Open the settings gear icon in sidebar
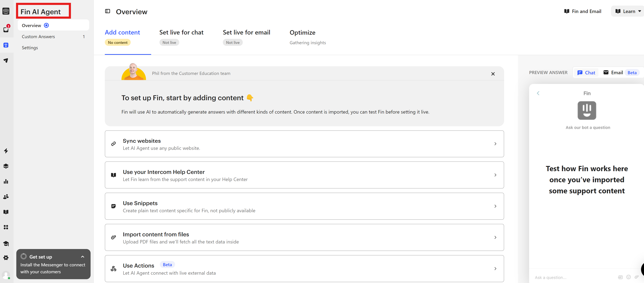This screenshot has width=644, height=283. [x=6, y=258]
